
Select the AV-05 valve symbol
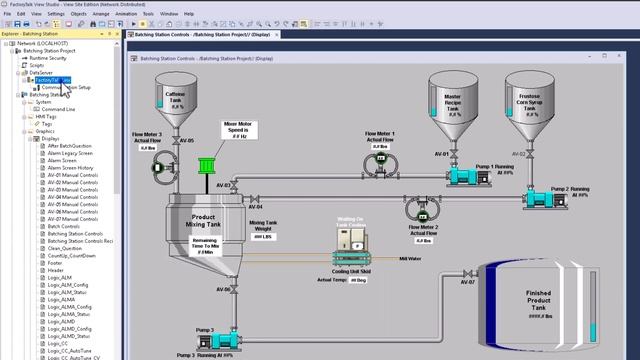click(x=176, y=140)
